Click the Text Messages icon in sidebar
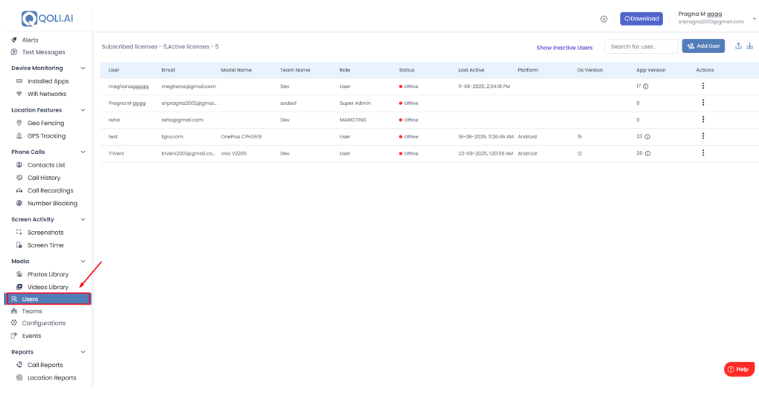The width and height of the screenshot is (759, 394). [14, 52]
